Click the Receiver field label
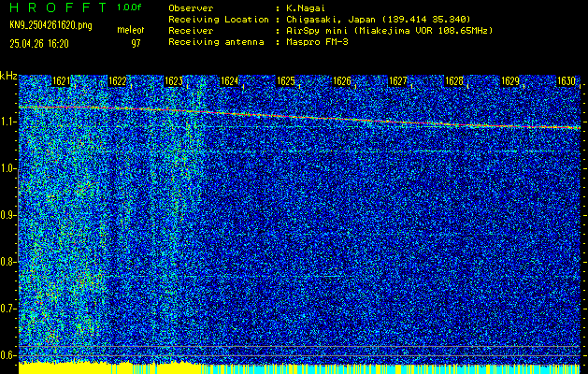Image resolution: width=588 pixels, height=374 pixels. (x=191, y=31)
